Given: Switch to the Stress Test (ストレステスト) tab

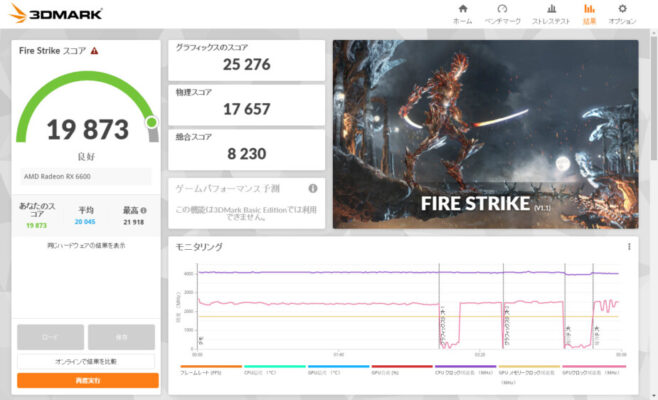Looking at the screenshot, I should pyautogui.click(x=551, y=14).
